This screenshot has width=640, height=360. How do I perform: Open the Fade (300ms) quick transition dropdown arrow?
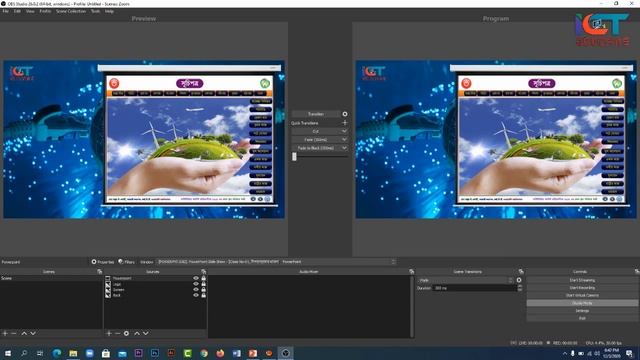344,140
